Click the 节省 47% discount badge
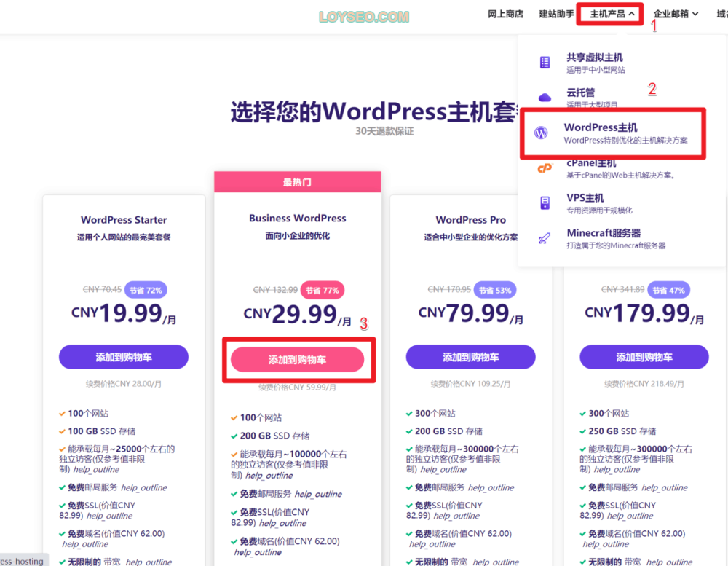 (x=668, y=290)
